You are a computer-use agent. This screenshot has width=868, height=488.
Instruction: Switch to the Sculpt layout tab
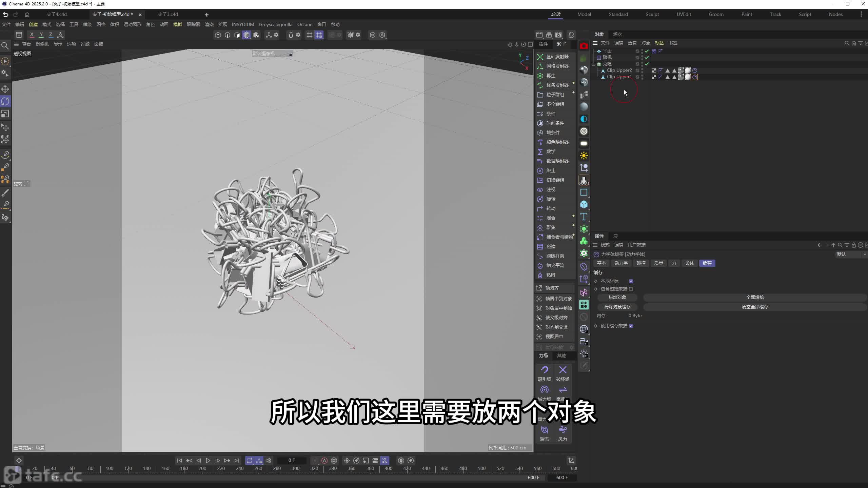(x=652, y=14)
